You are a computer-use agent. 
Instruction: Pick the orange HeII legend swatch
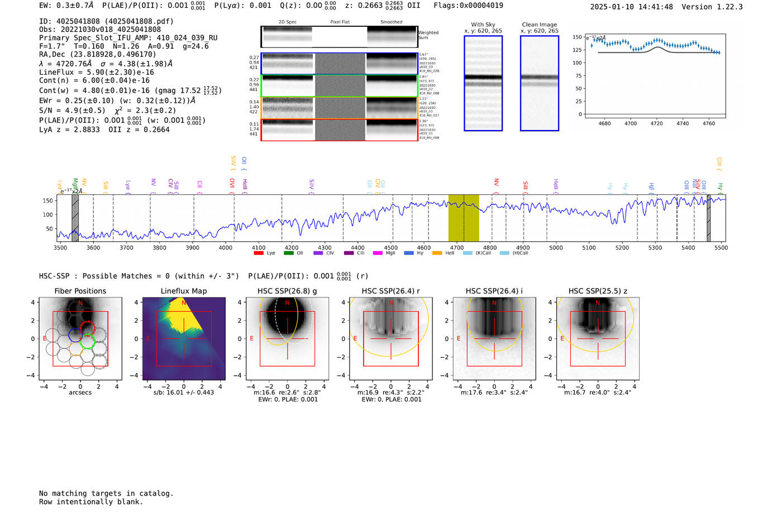click(437, 253)
